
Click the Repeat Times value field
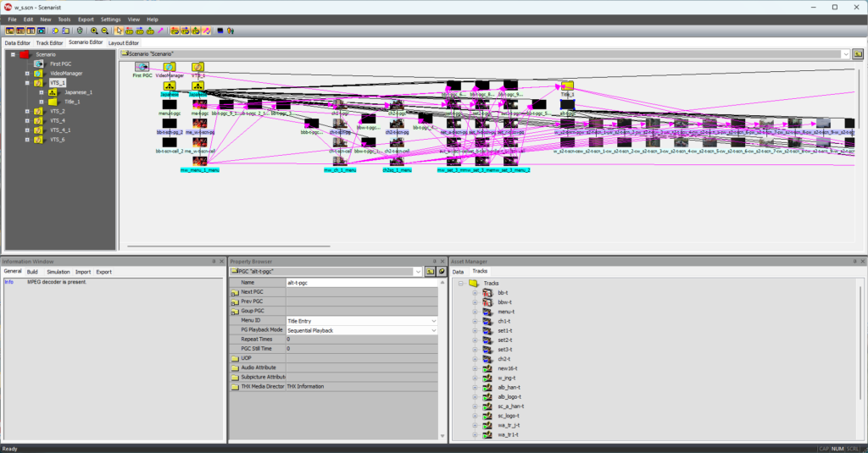pos(362,340)
